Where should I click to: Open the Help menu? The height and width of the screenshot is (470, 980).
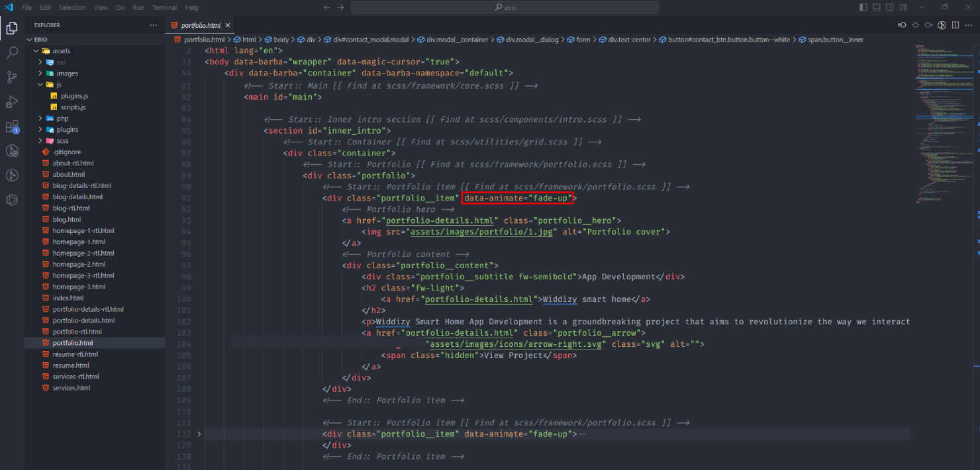click(192, 7)
